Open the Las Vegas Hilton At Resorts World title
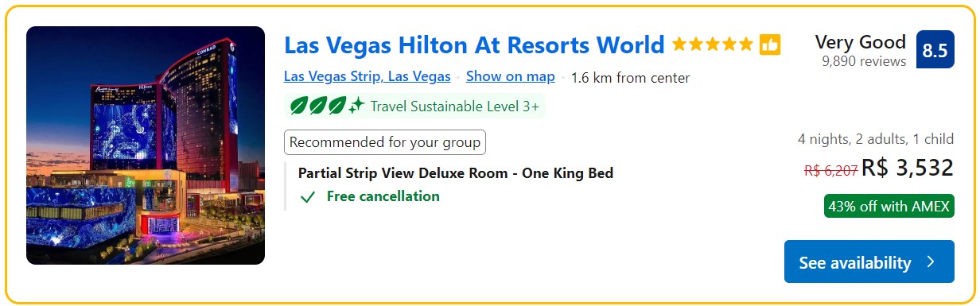 [474, 45]
